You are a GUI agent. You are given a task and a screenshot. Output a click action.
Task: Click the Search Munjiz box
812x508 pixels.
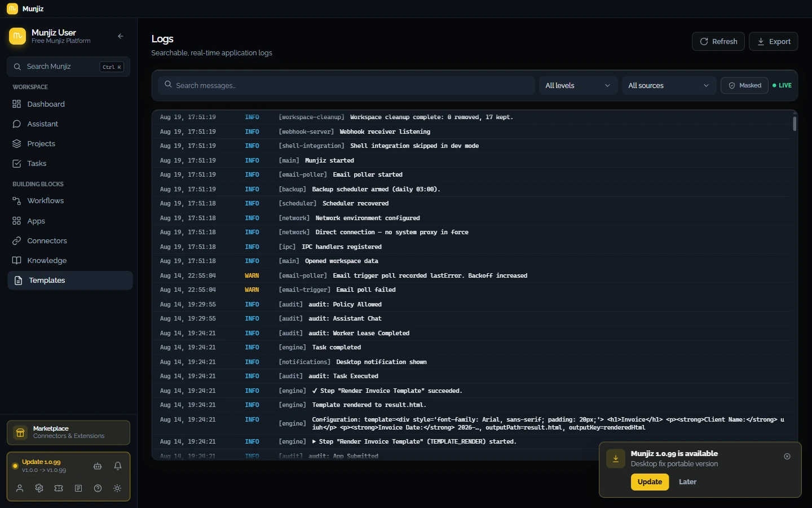tap(68, 67)
